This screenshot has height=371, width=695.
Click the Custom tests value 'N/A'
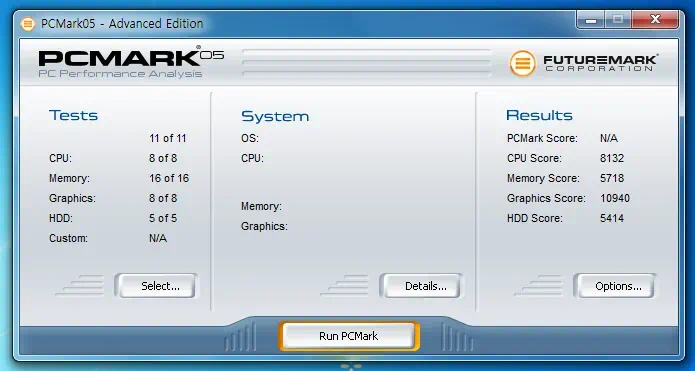(158, 238)
